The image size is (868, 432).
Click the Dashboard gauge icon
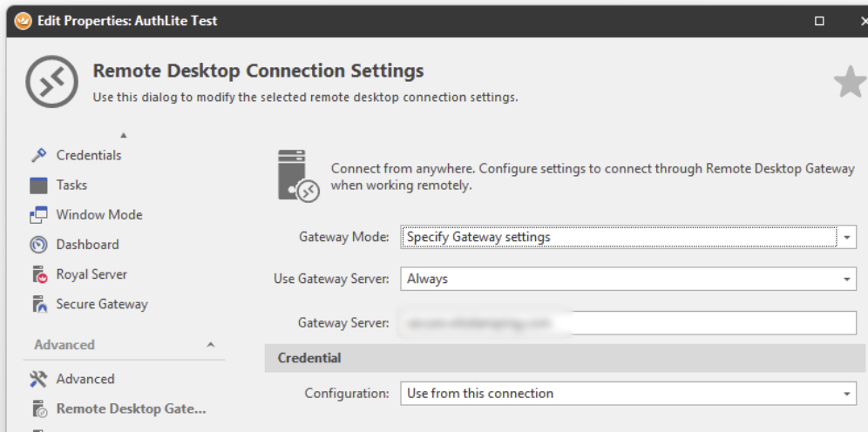(38, 245)
